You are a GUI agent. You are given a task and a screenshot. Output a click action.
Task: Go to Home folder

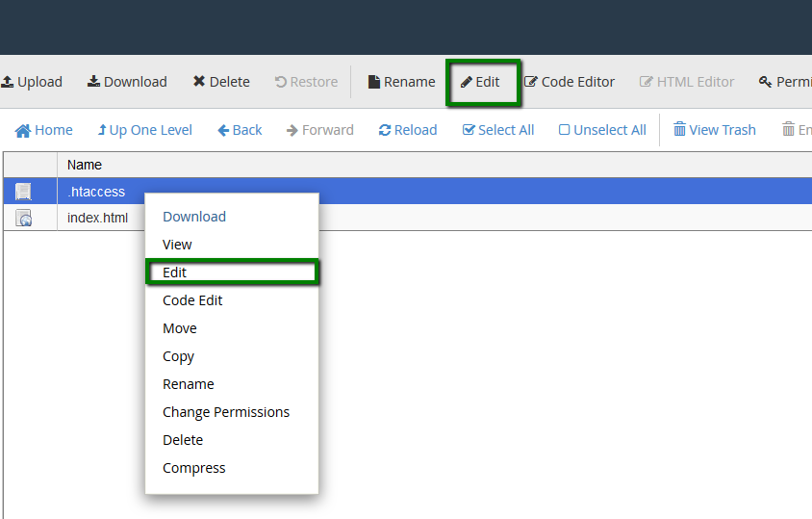[44, 130]
